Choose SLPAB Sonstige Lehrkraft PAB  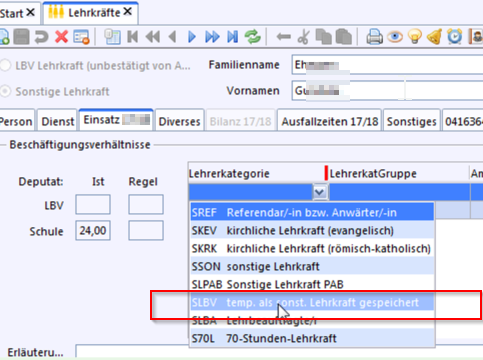tap(312, 284)
